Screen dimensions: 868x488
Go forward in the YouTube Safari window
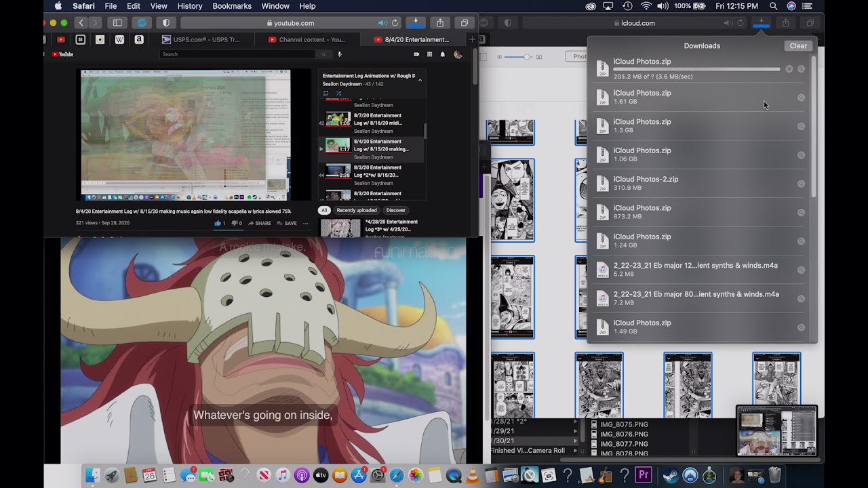click(96, 23)
